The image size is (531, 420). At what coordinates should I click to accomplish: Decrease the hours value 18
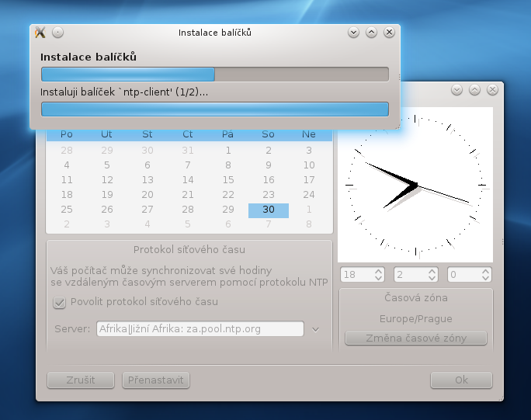tap(379, 278)
